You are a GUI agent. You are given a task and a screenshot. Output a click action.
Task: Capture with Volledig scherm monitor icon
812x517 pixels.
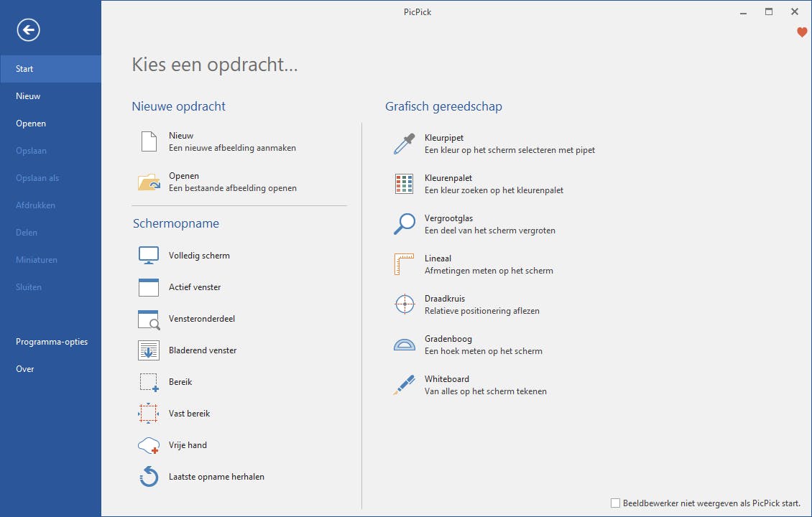pyautogui.click(x=149, y=256)
